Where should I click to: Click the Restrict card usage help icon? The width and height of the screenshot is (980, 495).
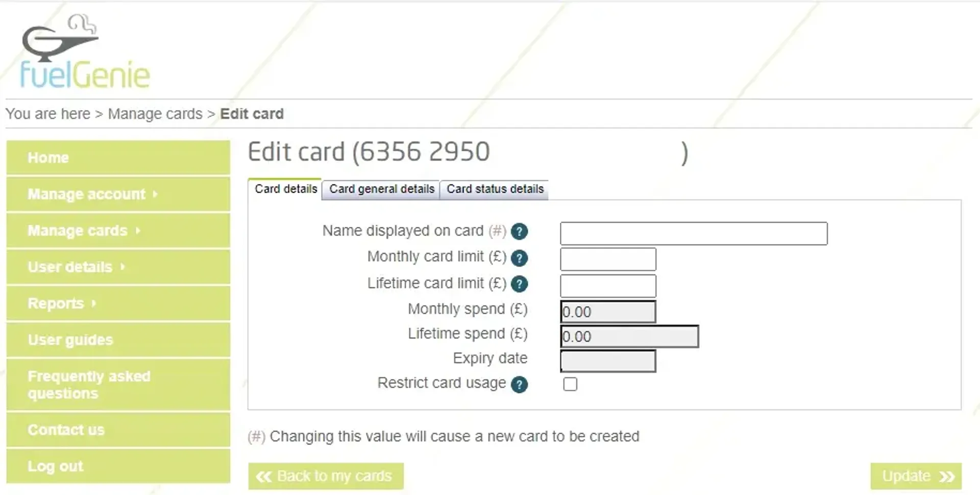coord(519,385)
